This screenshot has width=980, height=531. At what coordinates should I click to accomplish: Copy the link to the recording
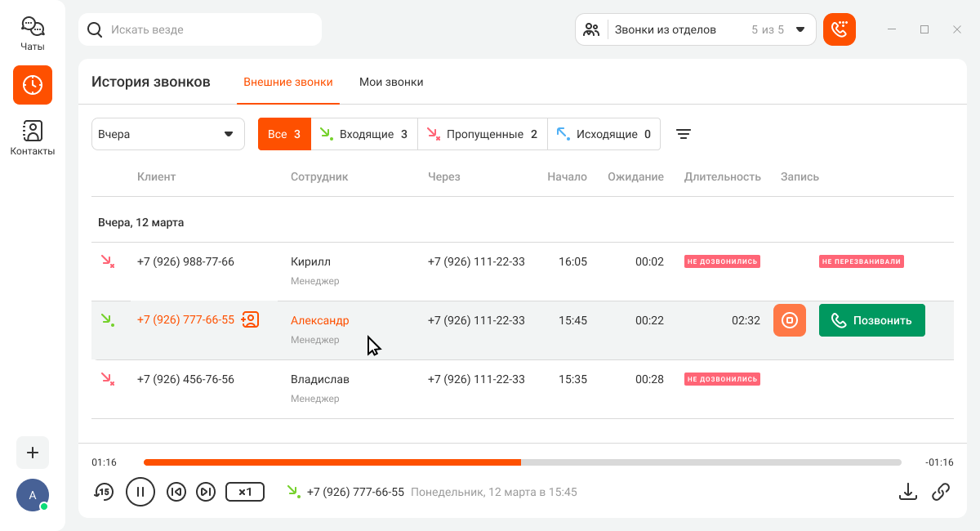click(x=941, y=491)
